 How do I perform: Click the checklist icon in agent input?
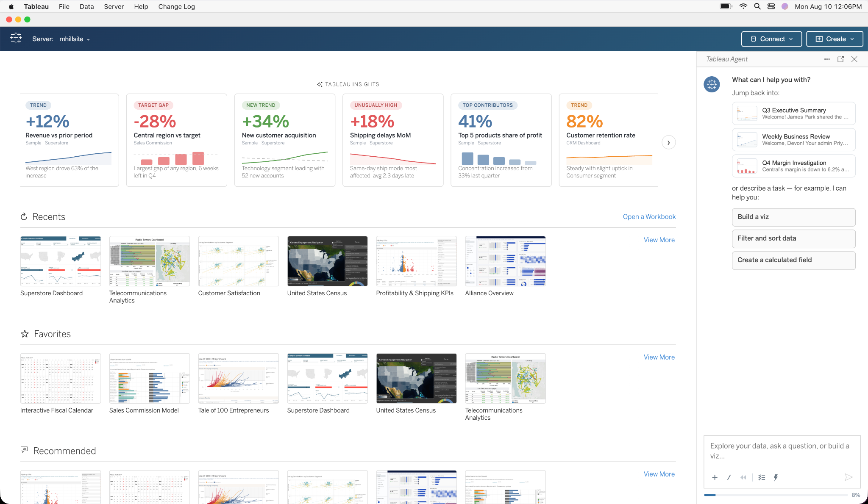click(x=762, y=477)
